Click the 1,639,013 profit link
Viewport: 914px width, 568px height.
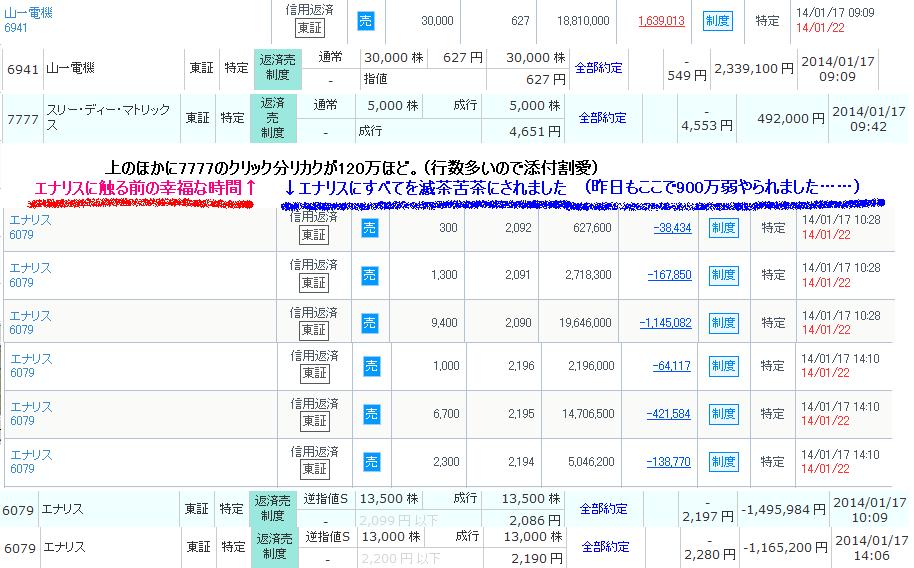pos(661,21)
